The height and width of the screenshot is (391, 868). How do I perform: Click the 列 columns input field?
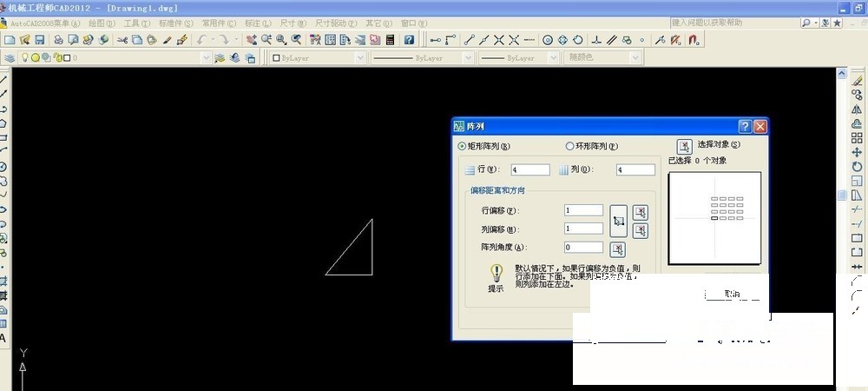coord(635,170)
